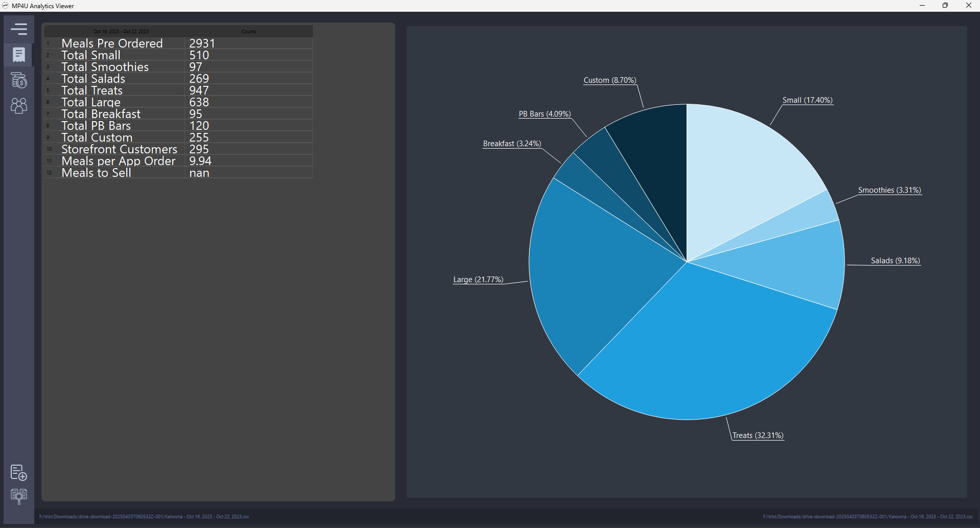Click the Custom (8.70%) pie label
980x528 pixels.
coord(610,80)
